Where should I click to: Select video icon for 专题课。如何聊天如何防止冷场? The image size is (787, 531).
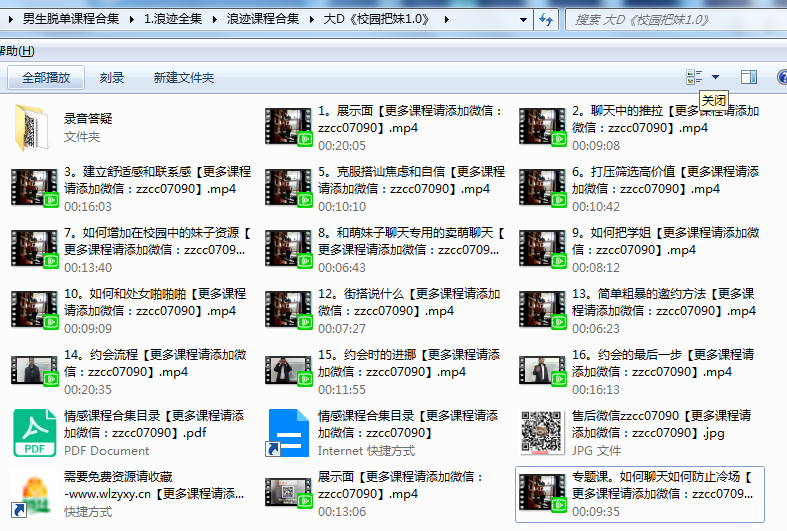pyautogui.click(x=542, y=493)
